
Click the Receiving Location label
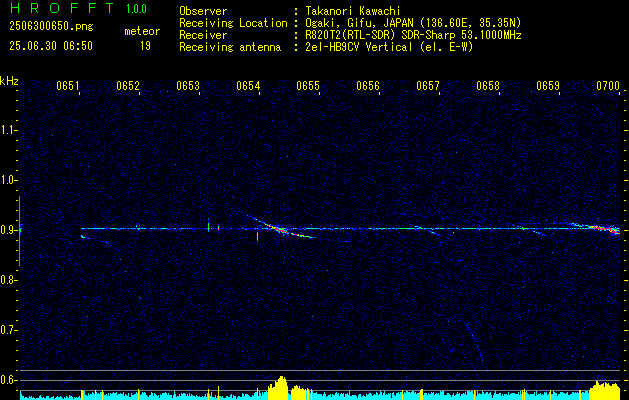(233, 23)
